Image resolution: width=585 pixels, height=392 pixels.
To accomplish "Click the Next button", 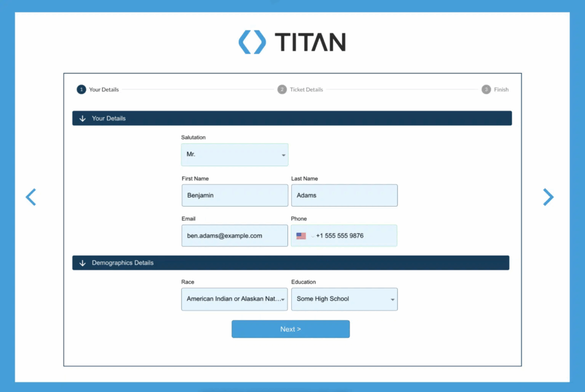I will tap(291, 329).
